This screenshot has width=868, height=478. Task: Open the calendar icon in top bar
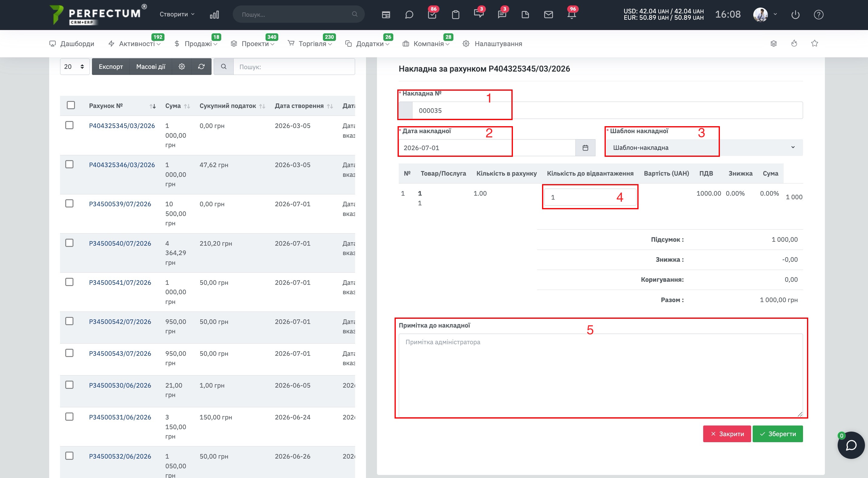click(386, 15)
